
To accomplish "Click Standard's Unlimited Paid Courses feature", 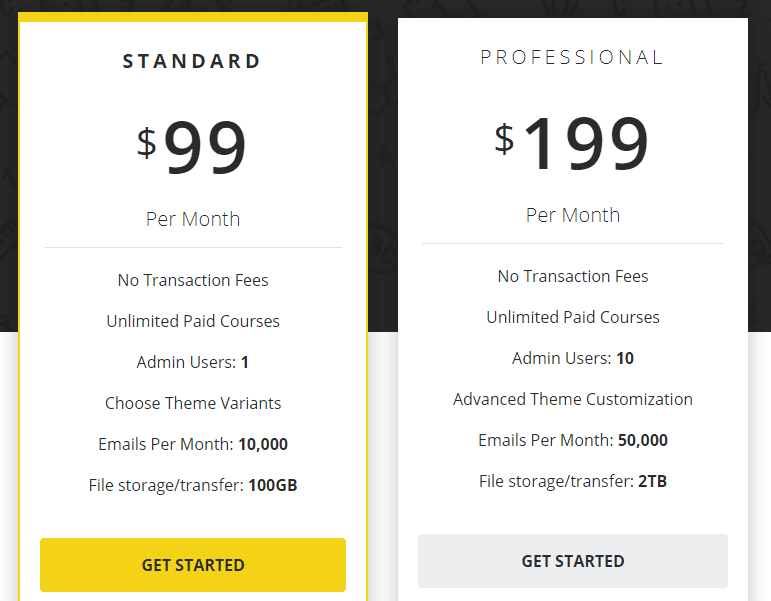I will [x=193, y=321].
